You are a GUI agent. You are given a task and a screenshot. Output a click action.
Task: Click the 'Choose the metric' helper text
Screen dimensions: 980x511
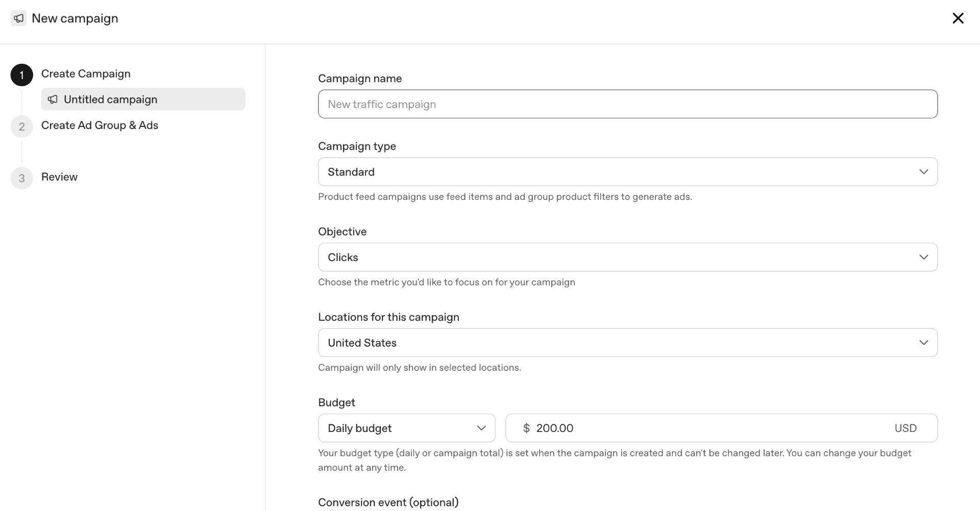[x=447, y=282]
